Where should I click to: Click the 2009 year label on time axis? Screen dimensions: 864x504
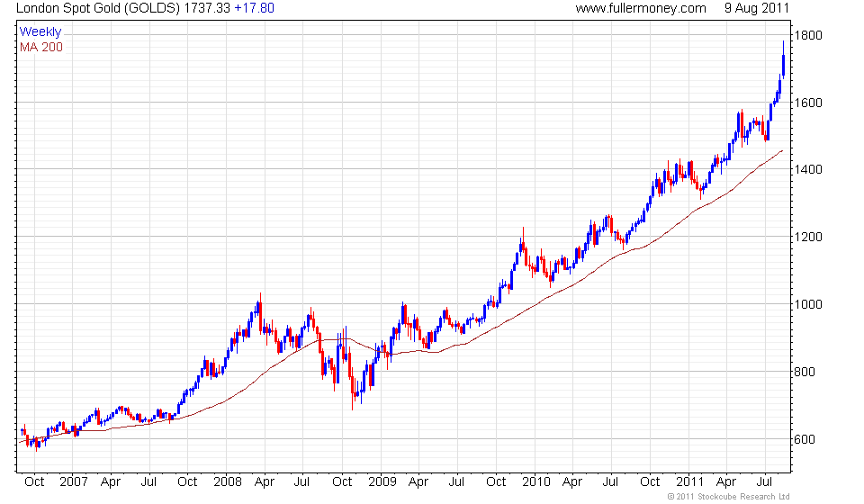[x=382, y=482]
